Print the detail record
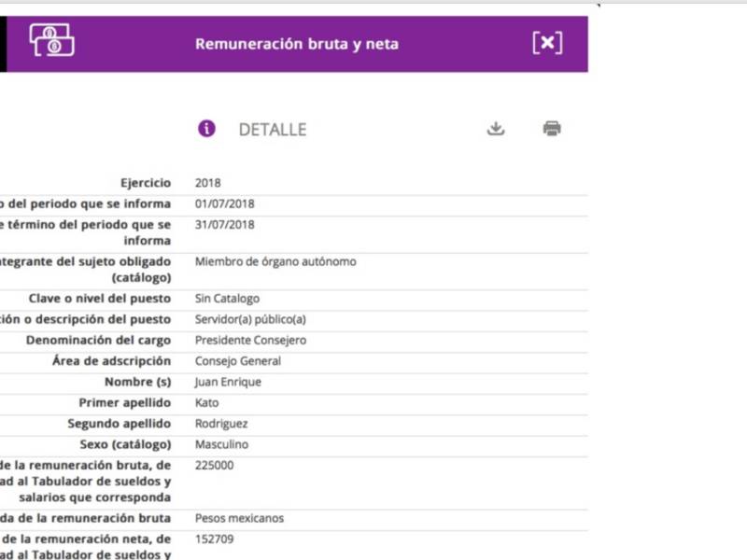This screenshot has width=747, height=560. (552, 129)
